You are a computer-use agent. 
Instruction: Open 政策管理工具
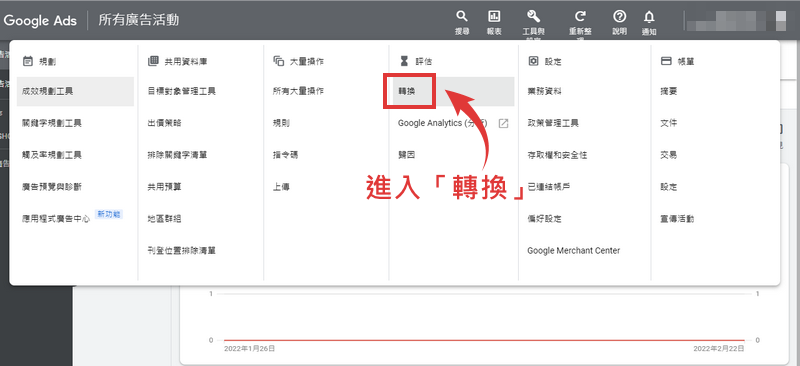click(553, 123)
